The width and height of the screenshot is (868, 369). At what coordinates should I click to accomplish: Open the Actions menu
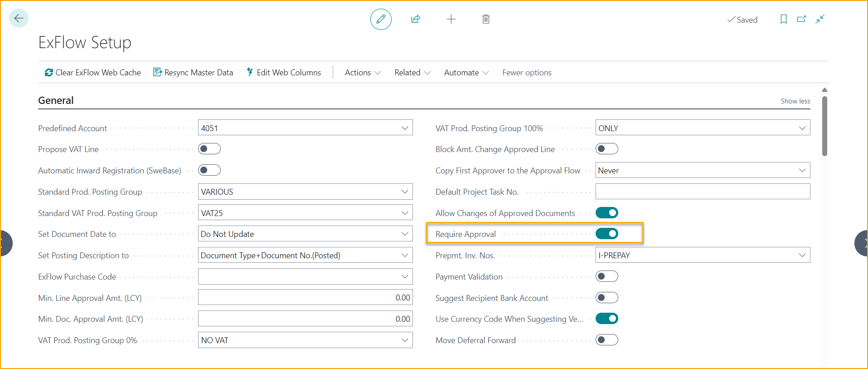point(363,73)
